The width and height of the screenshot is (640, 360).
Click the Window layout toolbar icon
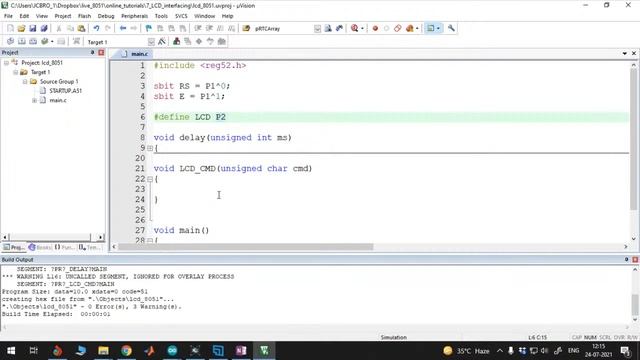430,28
